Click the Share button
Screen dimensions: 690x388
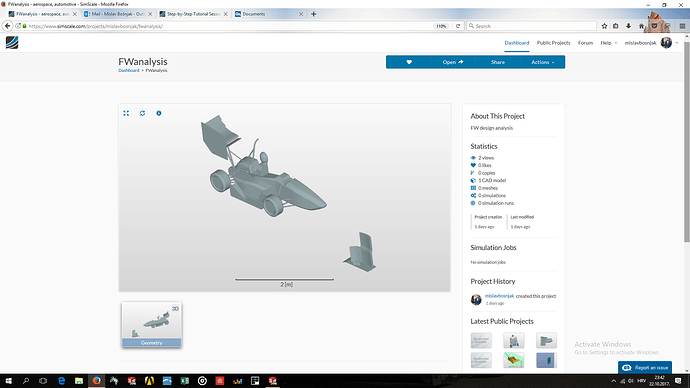tap(498, 62)
